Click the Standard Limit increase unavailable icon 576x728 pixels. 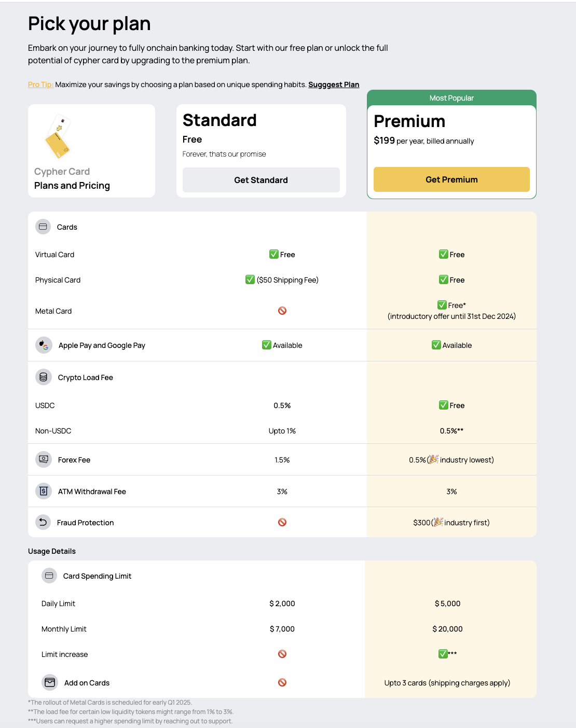tap(282, 654)
